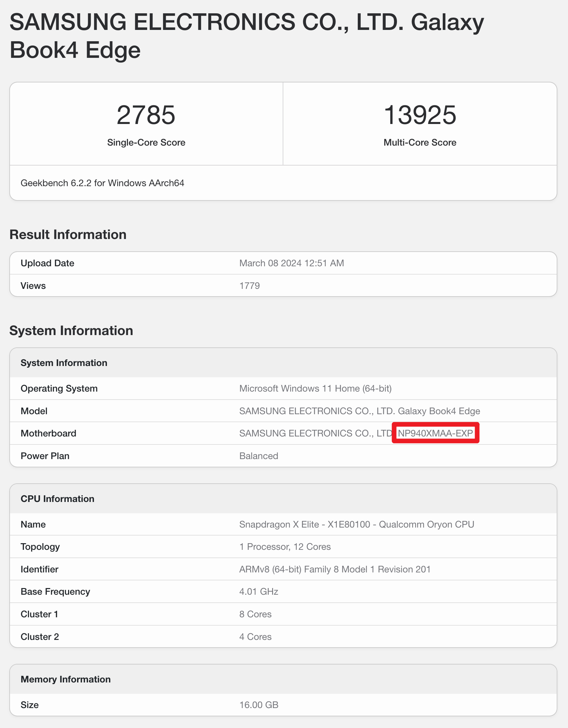Screen dimensions: 568x728
Task: Select the upload date March 08 2024 value
Action: 292,263
